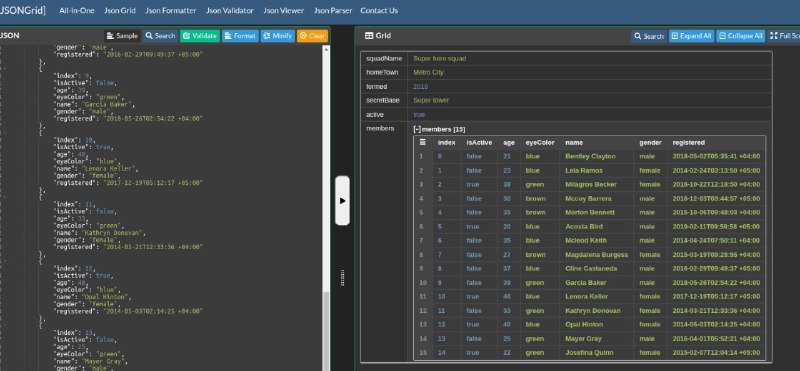Click the Format button
Image resolution: width=800 pixels, height=371 pixels.
(240, 36)
